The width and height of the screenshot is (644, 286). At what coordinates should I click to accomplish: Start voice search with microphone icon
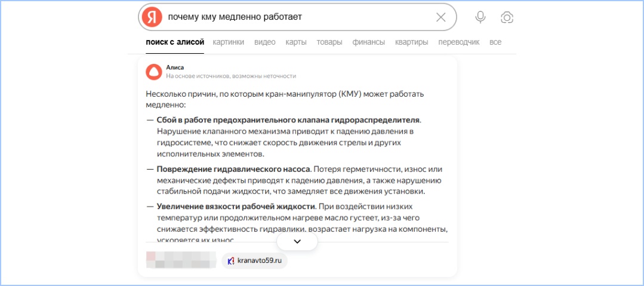480,17
